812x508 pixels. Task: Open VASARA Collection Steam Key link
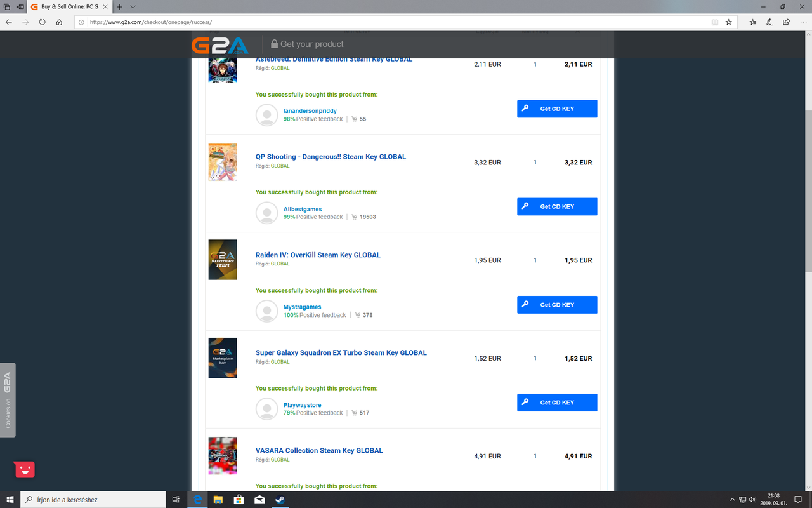tap(319, 450)
